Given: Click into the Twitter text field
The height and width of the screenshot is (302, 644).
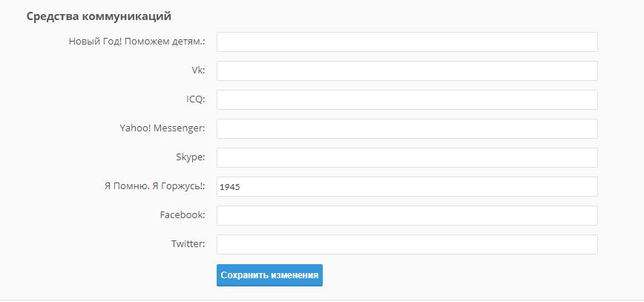Looking at the screenshot, I should coord(407,245).
